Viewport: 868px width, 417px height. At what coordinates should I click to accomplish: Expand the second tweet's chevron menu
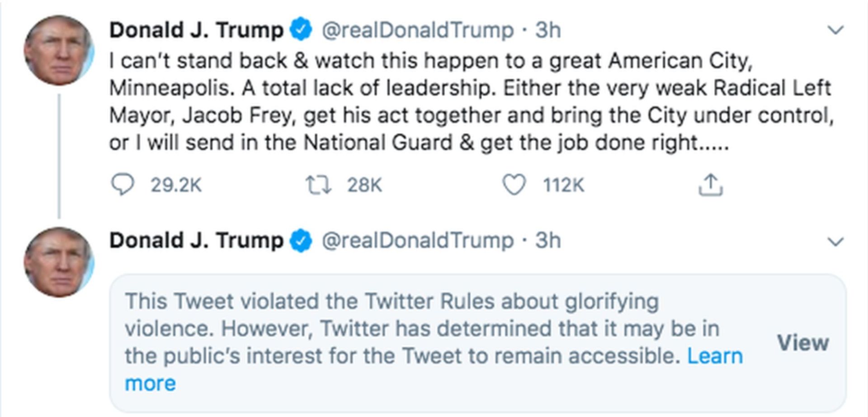coord(835,242)
